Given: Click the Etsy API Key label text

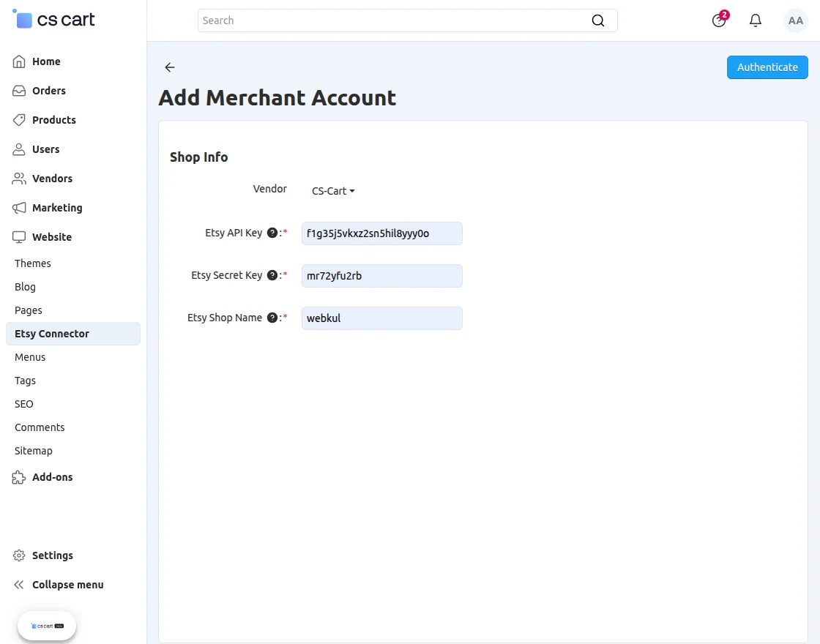Looking at the screenshot, I should point(234,233).
